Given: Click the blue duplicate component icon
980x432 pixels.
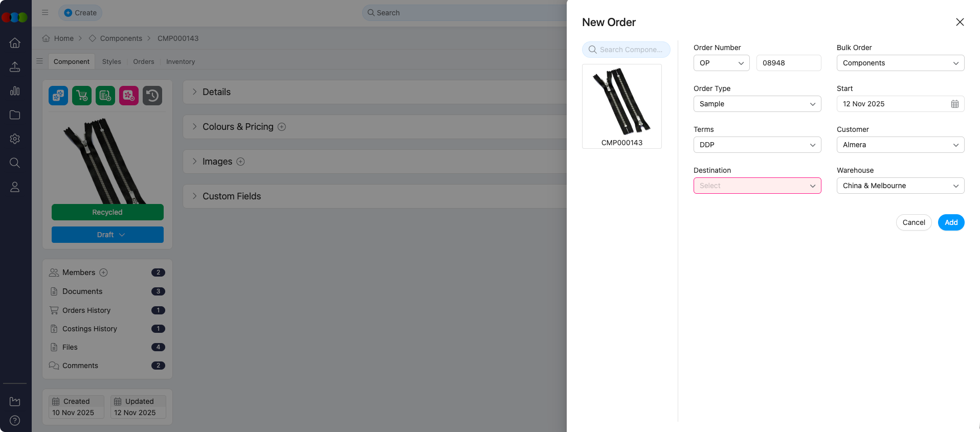Looking at the screenshot, I should tap(58, 95).
